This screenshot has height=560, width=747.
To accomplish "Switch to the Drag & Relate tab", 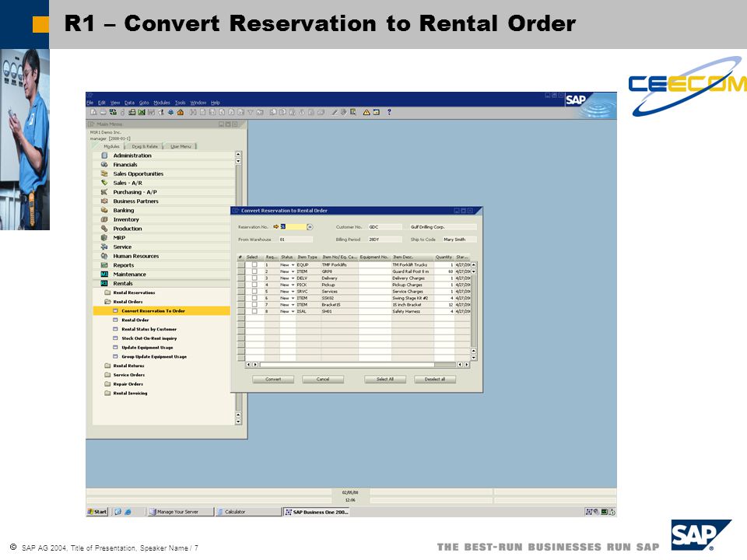I will pyautogui.click(x=145, y=146).
